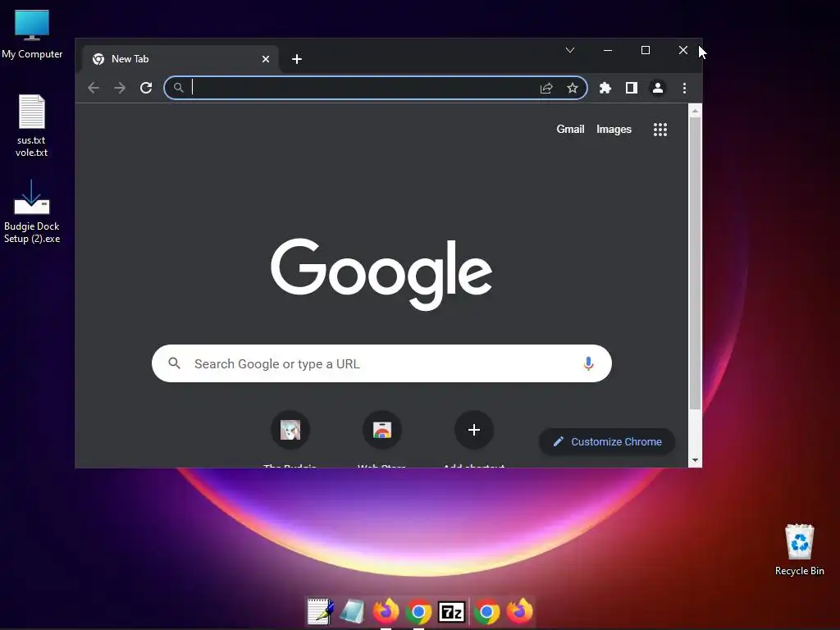Maximize the Chrome window

(646, 50)
